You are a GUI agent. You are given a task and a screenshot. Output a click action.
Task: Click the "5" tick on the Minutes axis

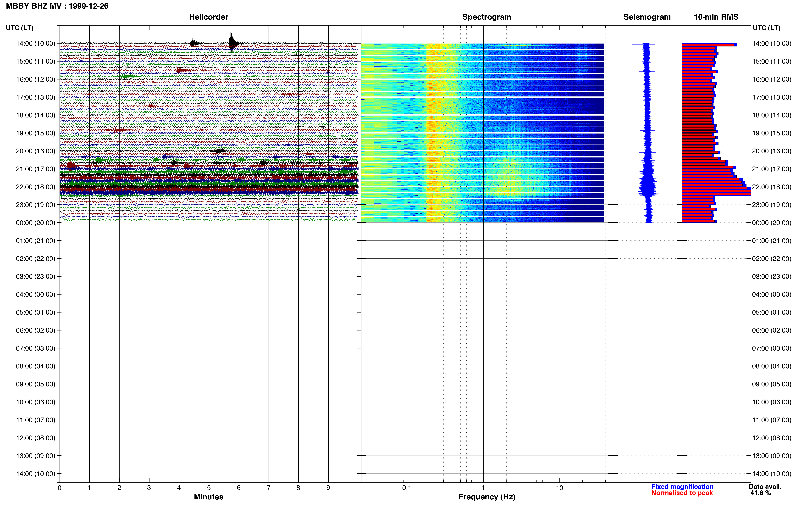(x=209, y=487)
